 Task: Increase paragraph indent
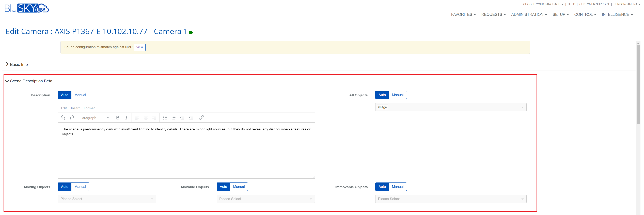(x=191, y=117)
